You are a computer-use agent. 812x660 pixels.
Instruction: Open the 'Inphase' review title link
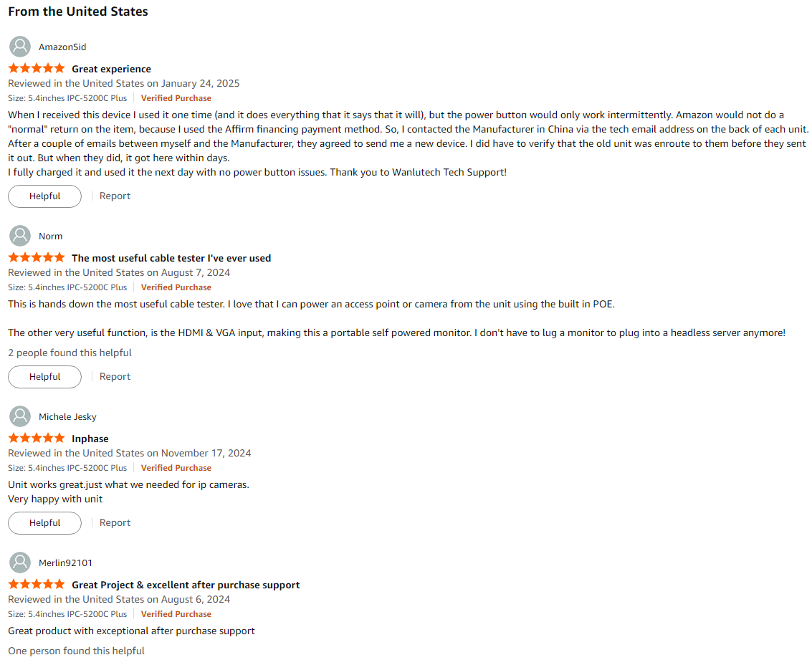pyautogui.click(x=90, y=439)
